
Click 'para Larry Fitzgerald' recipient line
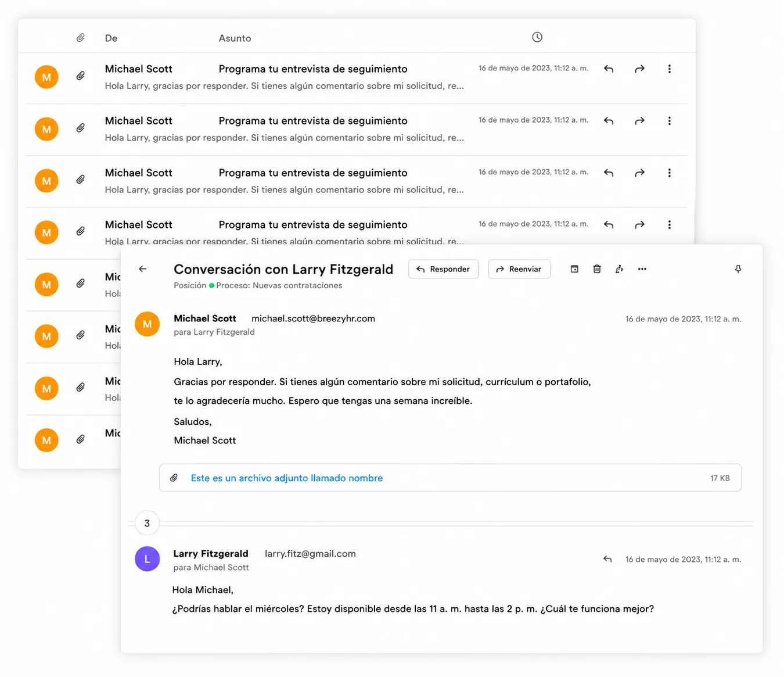tap(214, 332)
